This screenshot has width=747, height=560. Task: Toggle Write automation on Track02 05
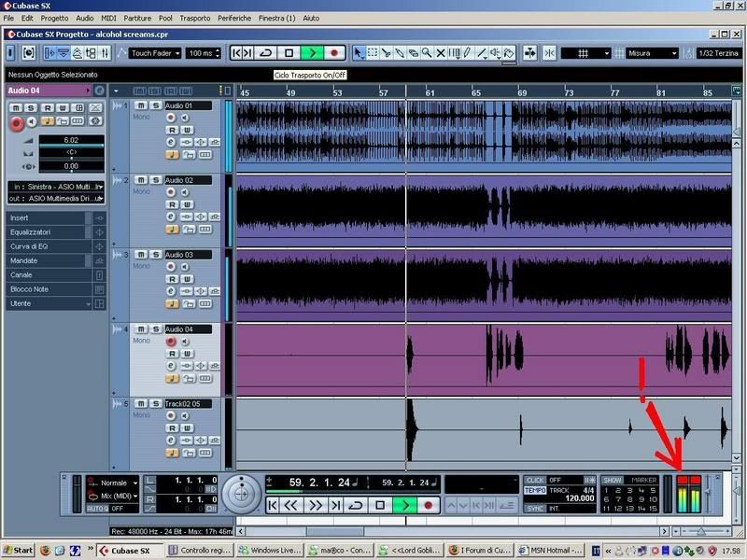188,428
